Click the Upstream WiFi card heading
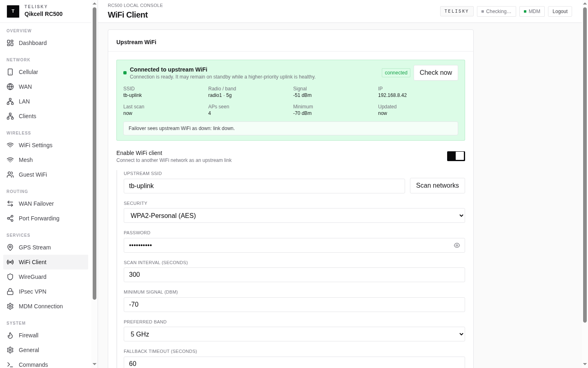 pyautogui.click(x=136, y=42)
